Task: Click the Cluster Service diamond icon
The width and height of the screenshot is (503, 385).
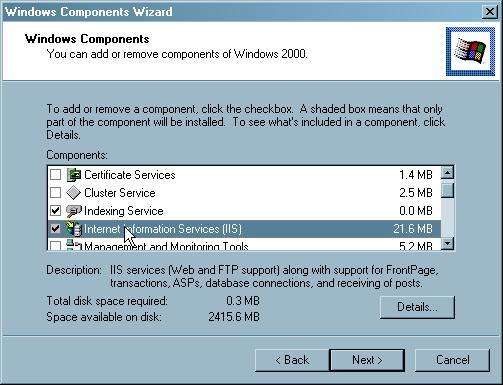Action: coord(73,193)
